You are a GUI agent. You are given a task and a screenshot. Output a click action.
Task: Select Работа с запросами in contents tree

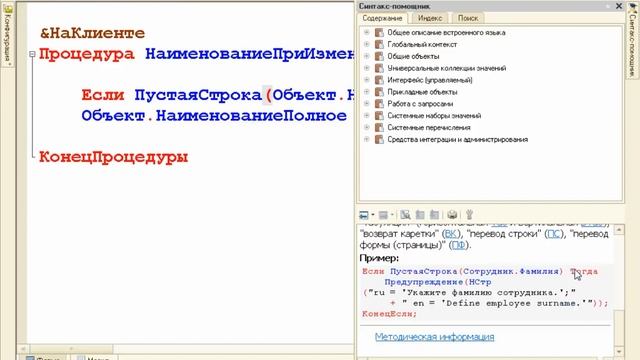click(420, 104)
